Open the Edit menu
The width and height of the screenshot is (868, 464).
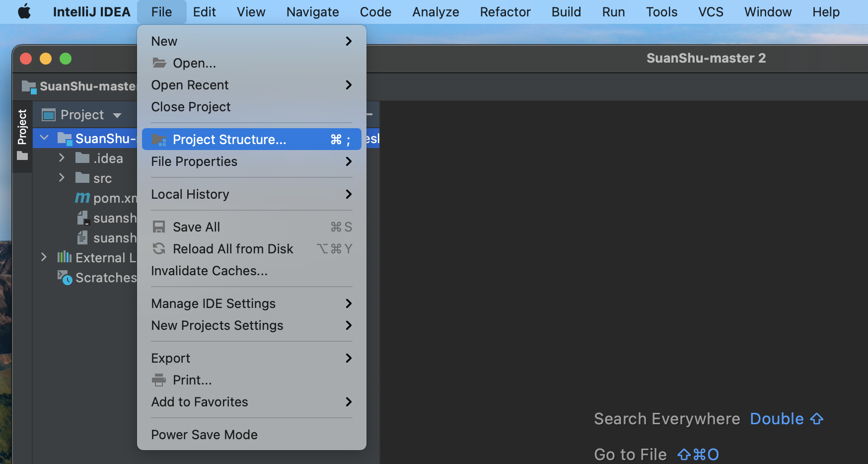point(205,11)
